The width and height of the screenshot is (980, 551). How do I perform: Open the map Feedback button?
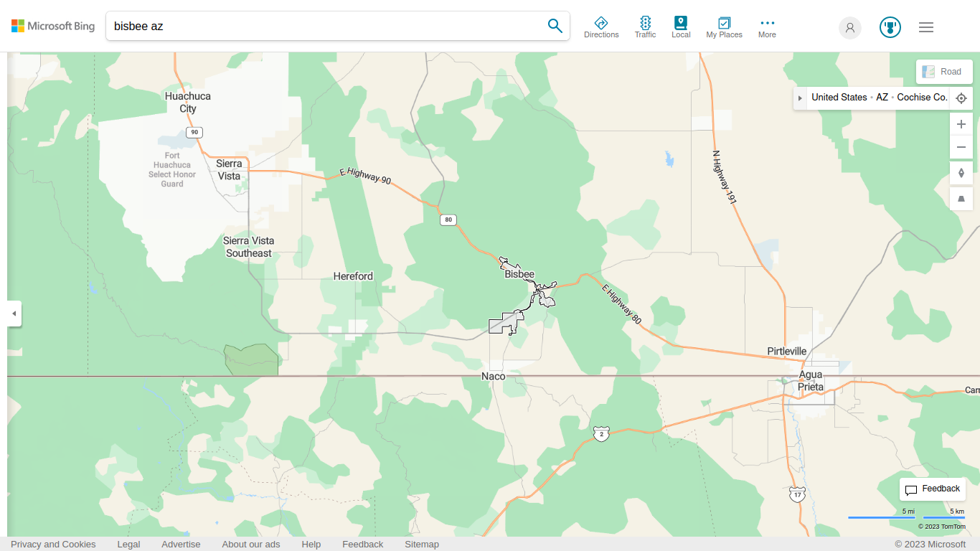pyautogui.click(x=933, y=489)
